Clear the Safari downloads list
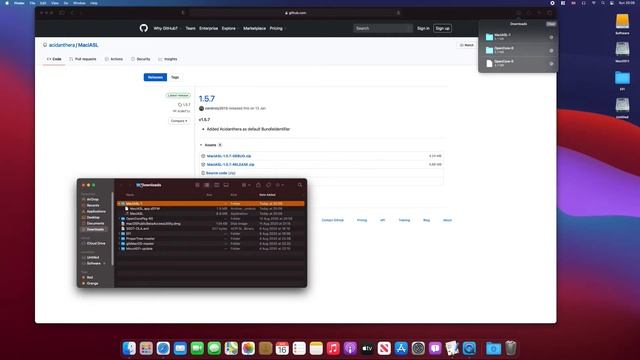The height and width of the screenshot is (360, 640). click(x=551, y=24)
